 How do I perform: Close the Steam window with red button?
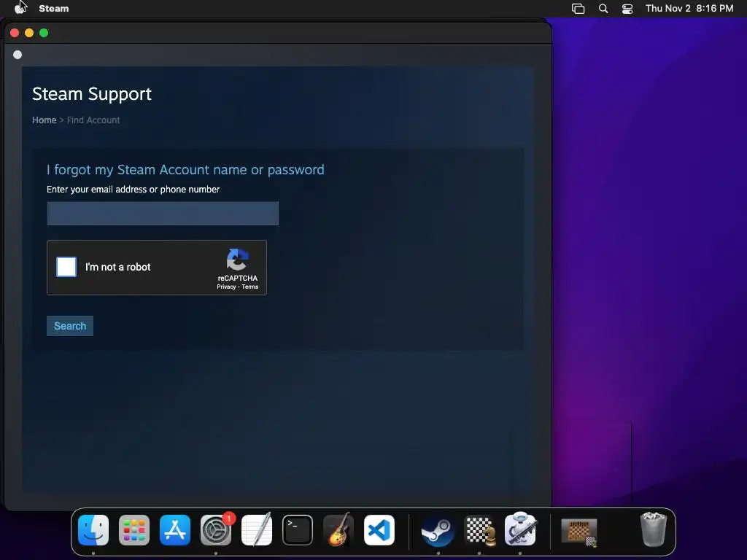click(x=15, y=33)
